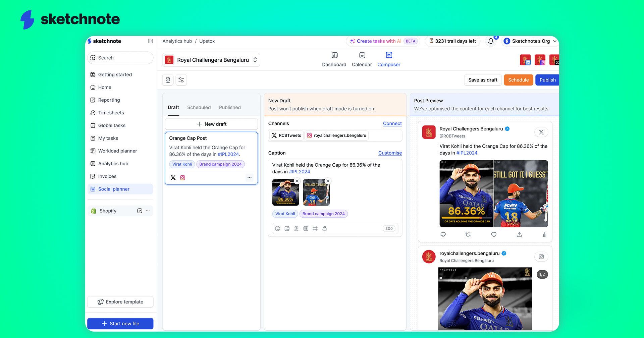The height and width of the screenshot is (338, 644).
Task: Open the notifications bell
Action: click(491, 41)
